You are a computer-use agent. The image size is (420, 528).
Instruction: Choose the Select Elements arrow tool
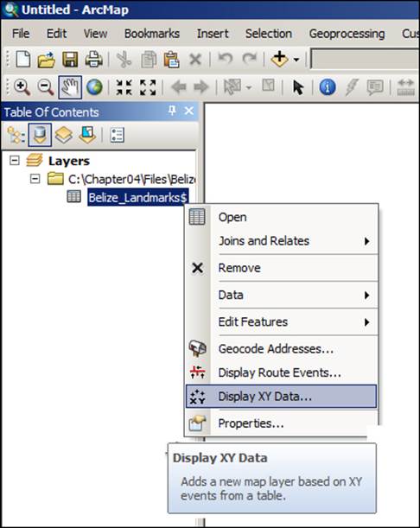pyautogui.click(x=298, y=87)
